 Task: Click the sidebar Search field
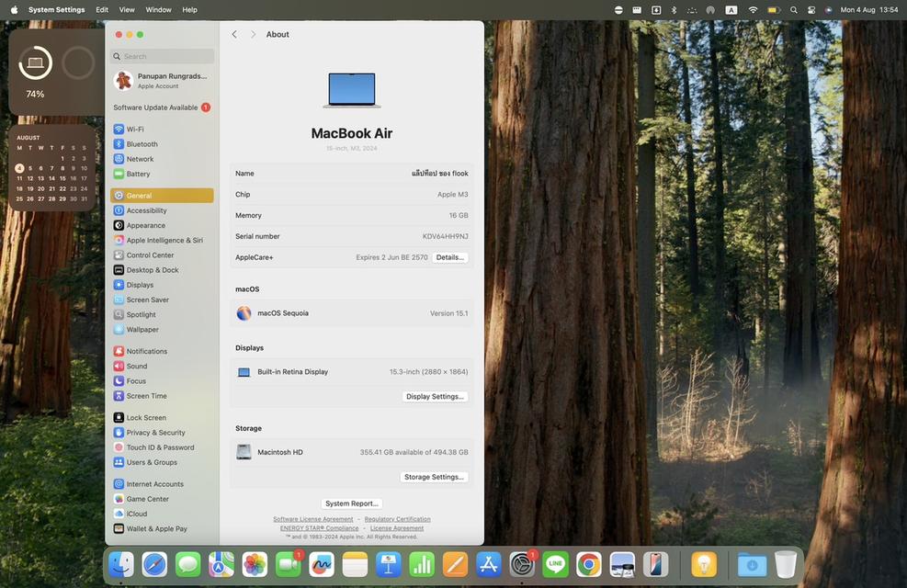click(x=162, y=56)
